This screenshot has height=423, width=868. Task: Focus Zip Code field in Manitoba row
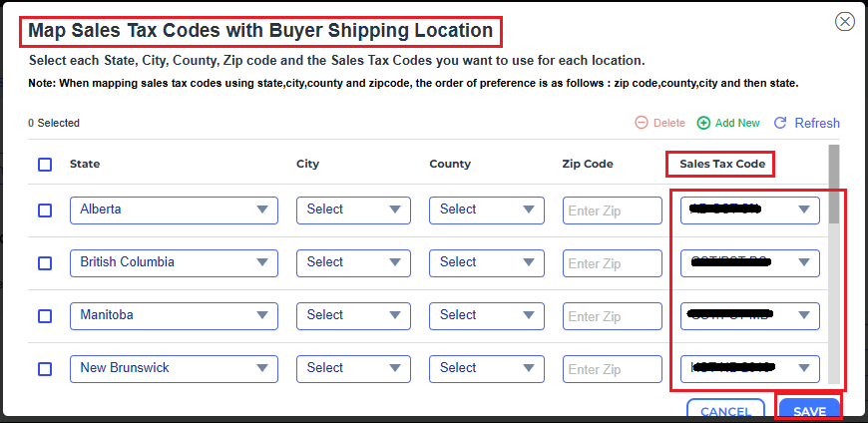613,316
